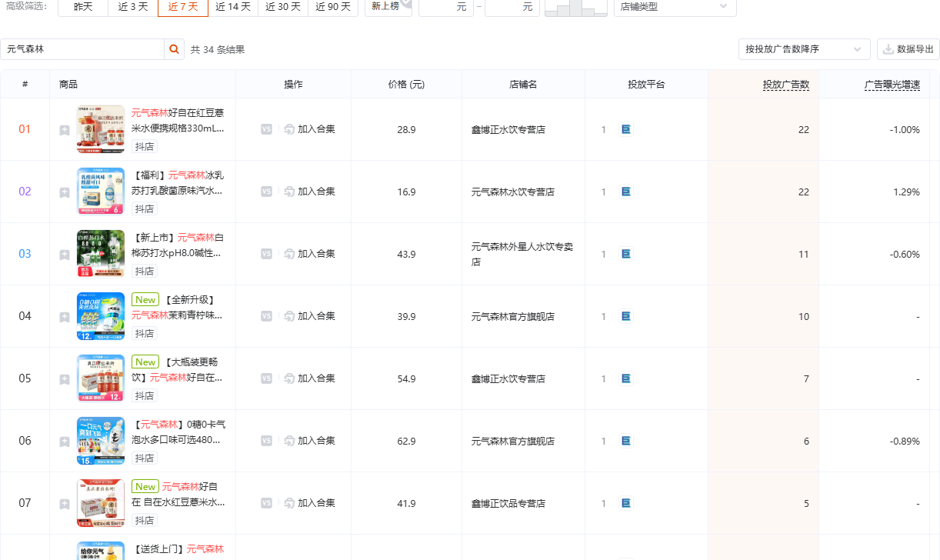Focus the 元气森林 search input field
The image size is (940, 560).
pos(82,49)
